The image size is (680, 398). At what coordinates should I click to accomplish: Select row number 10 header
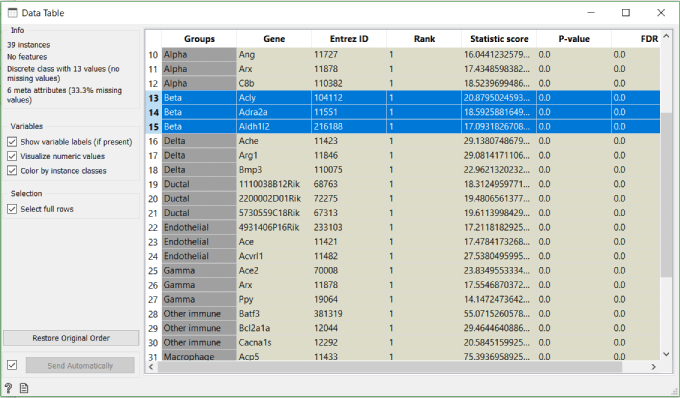(x=153, y=55)
